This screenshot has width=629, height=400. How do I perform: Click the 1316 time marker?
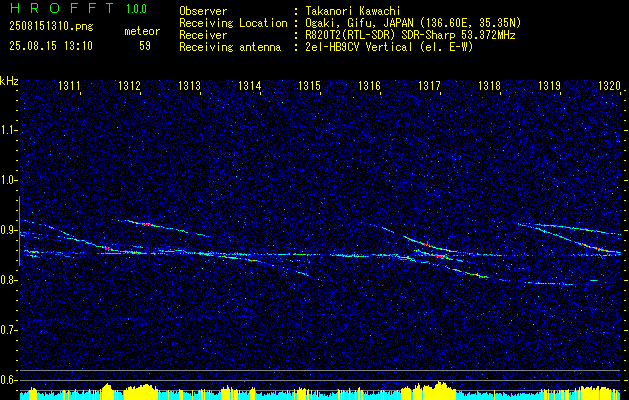click(x=369, y=85)
